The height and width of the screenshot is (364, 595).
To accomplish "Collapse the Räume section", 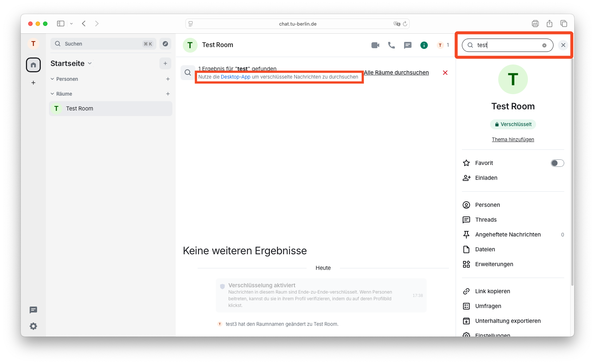I will 52,94.
